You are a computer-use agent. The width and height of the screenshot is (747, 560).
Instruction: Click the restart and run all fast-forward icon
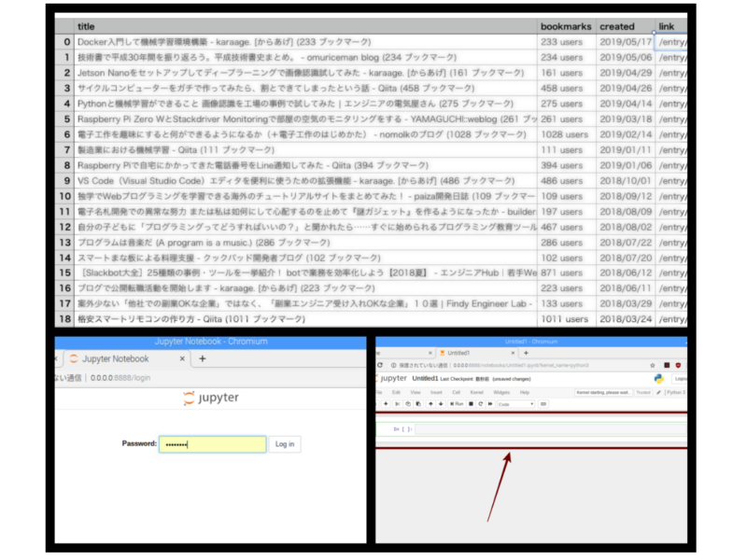[489, 404]
